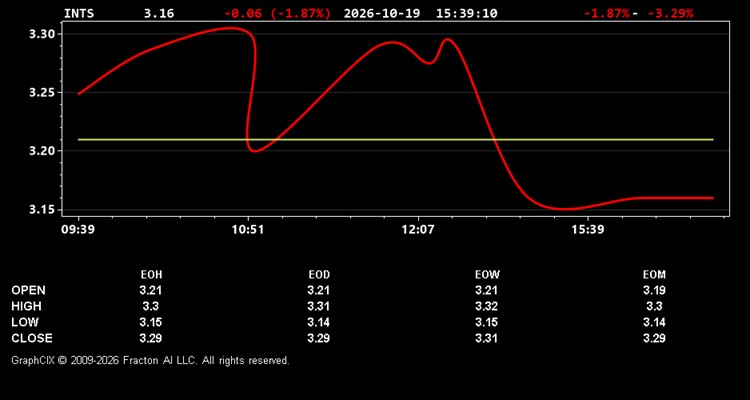Click the LOW row label
The image size is (750, 400).
coord(25,322)
